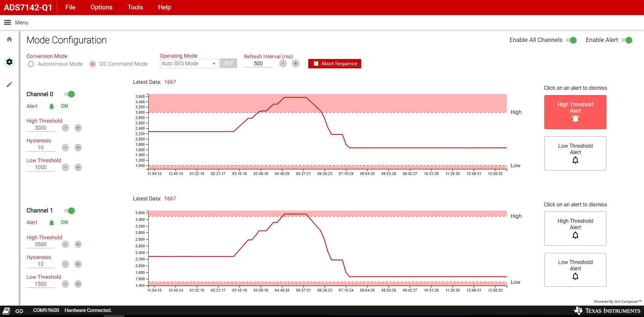This screenshot has width=644, height=317.
Task: Increase Channel 0 Hysteresis
Action: 78,147
